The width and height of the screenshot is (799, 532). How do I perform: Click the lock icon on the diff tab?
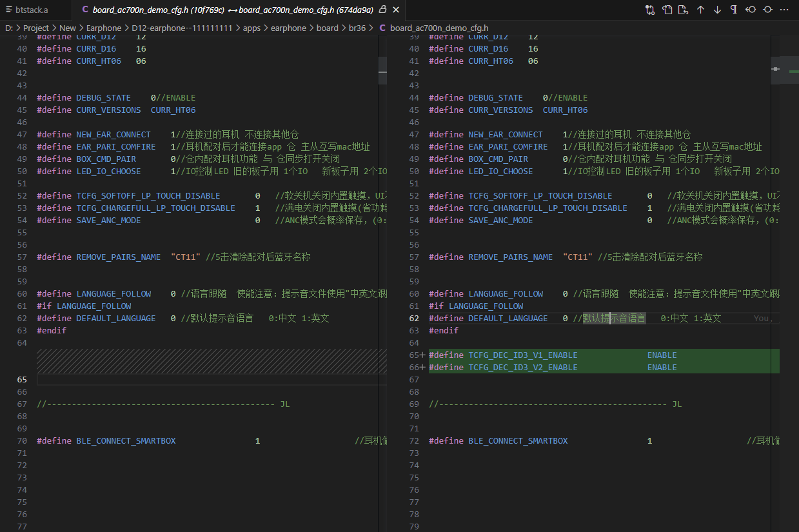click(383, 10)
